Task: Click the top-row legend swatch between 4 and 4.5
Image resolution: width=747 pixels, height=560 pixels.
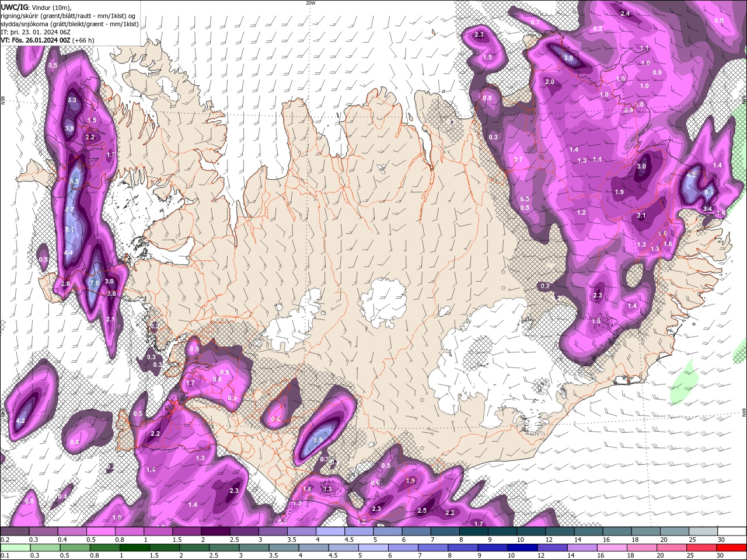Action: [330, 531]
